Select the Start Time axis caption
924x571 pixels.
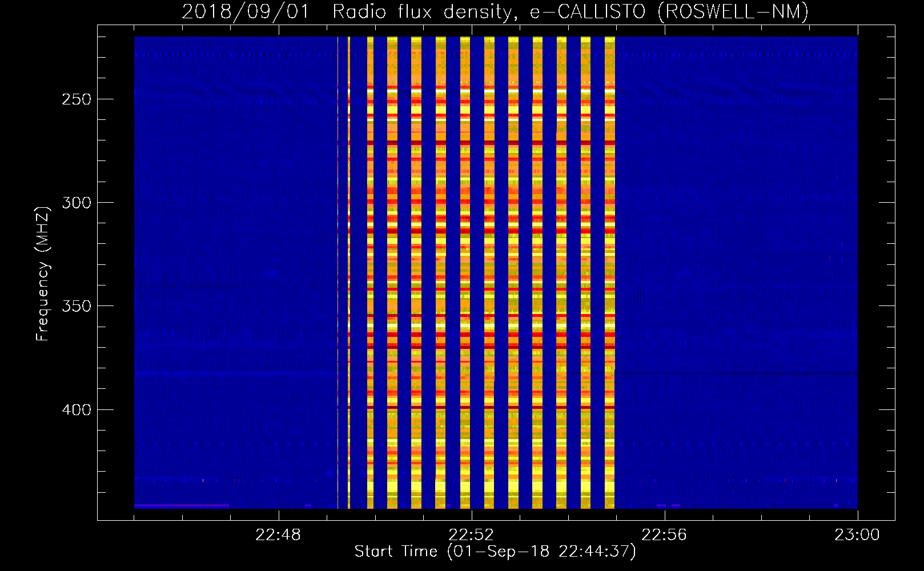(495, 552)
